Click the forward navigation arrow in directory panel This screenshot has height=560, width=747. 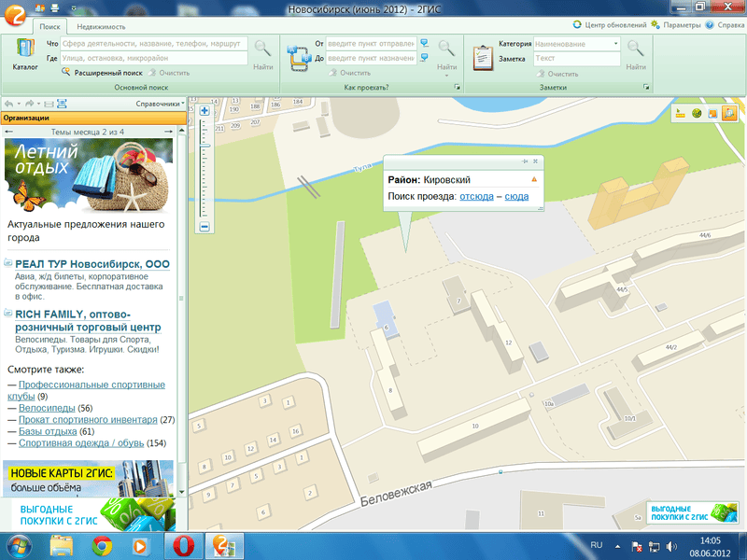[30, 104]
